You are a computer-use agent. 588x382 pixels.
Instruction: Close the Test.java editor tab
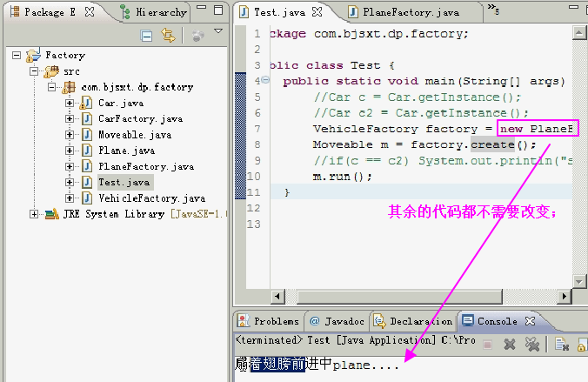317,12
